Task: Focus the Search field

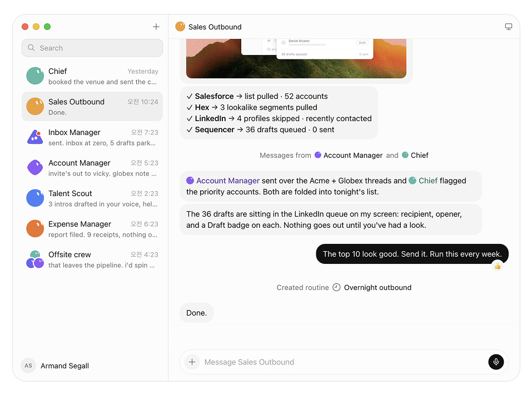Action: pos(92,48)
